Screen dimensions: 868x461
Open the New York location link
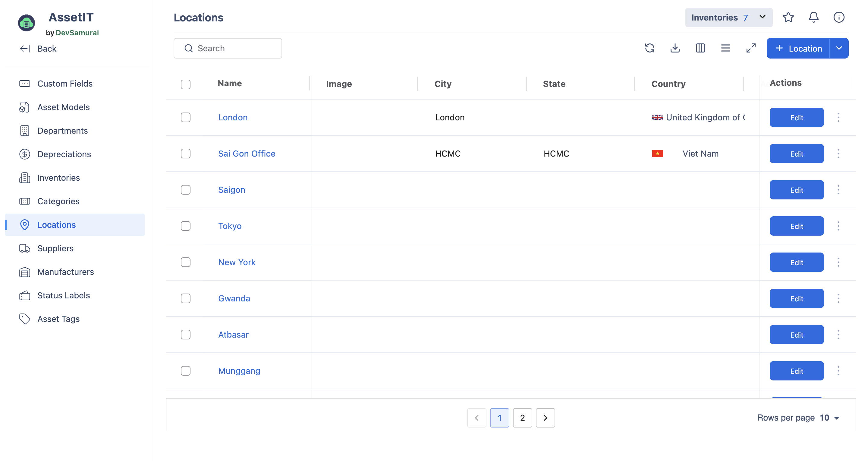click(237, 262)
